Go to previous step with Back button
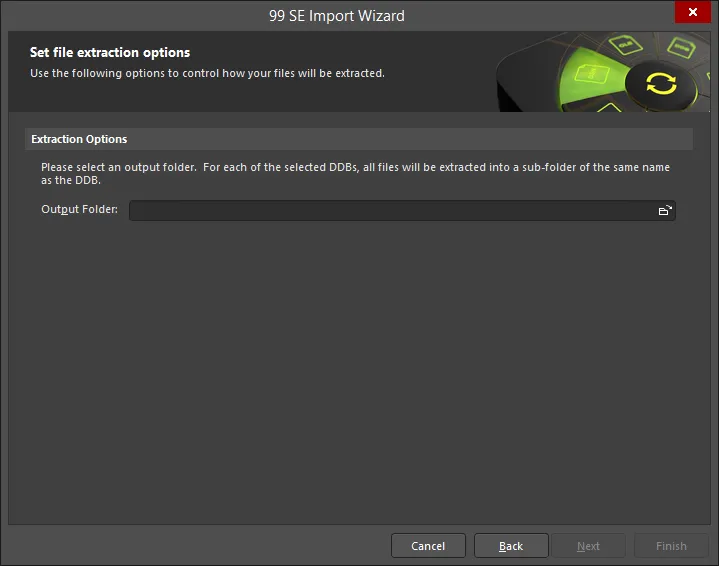Image resolution: width=719 pixels, height=566 pixels. click(x=511, y=546)
